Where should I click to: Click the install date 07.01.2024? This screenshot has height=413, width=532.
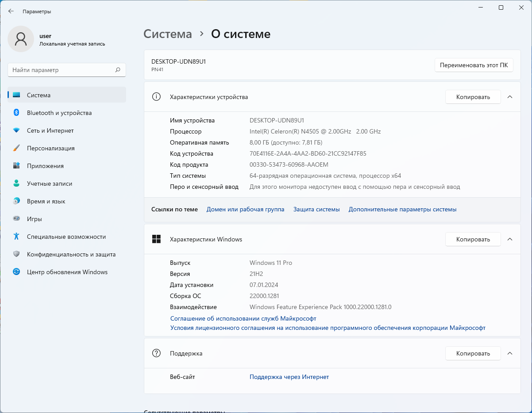(x=264, y=285)
